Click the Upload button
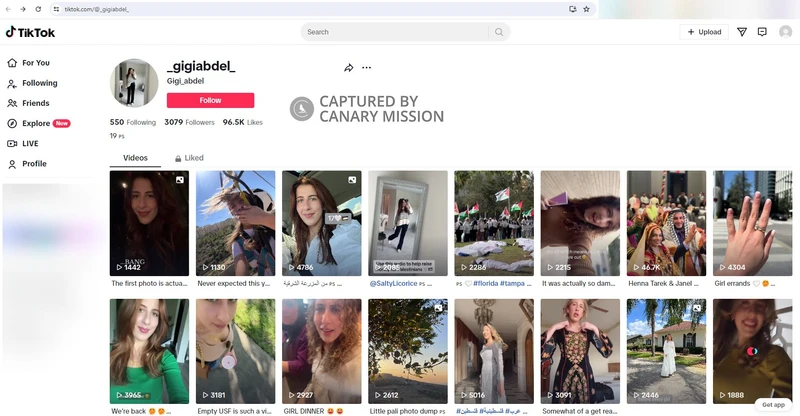Screen dimensions: 800x416 pos(704,32)
